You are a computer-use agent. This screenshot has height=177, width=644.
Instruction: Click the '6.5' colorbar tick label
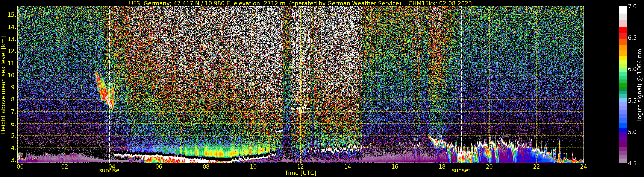[632, 38]
